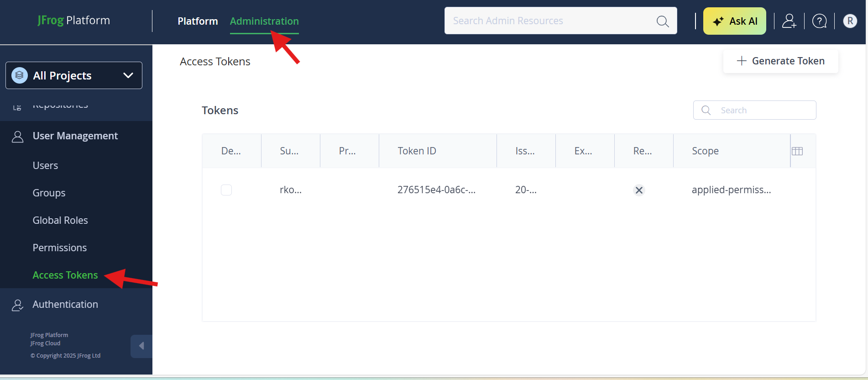Open the table columns chooser icon
868x380 pixels.
pos(797,151)
